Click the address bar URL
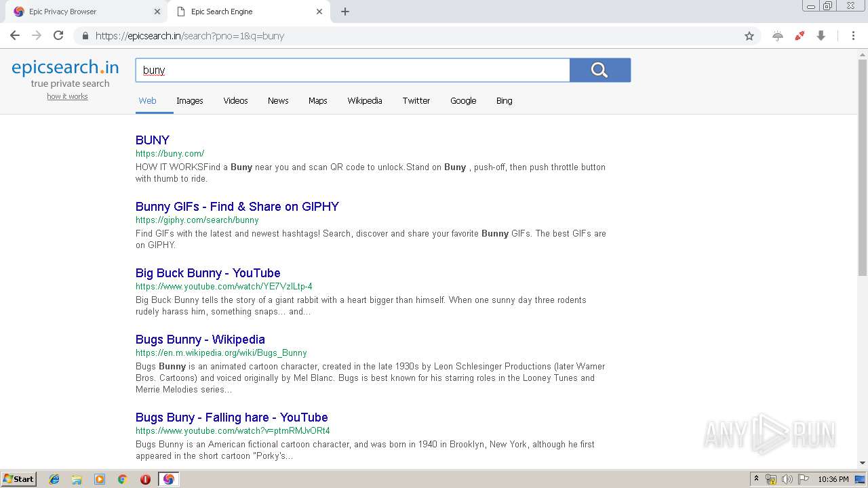This screenshot has height=488, width=868. click(x=190, y=36)
